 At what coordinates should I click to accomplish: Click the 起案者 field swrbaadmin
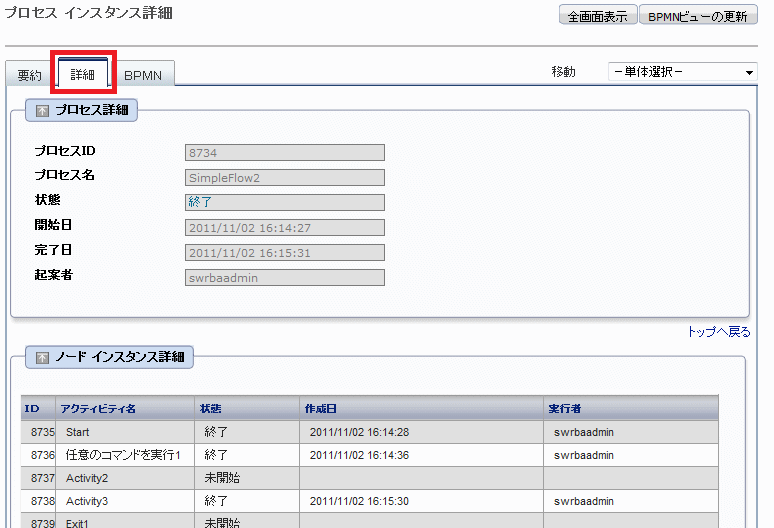click(285, 278)
